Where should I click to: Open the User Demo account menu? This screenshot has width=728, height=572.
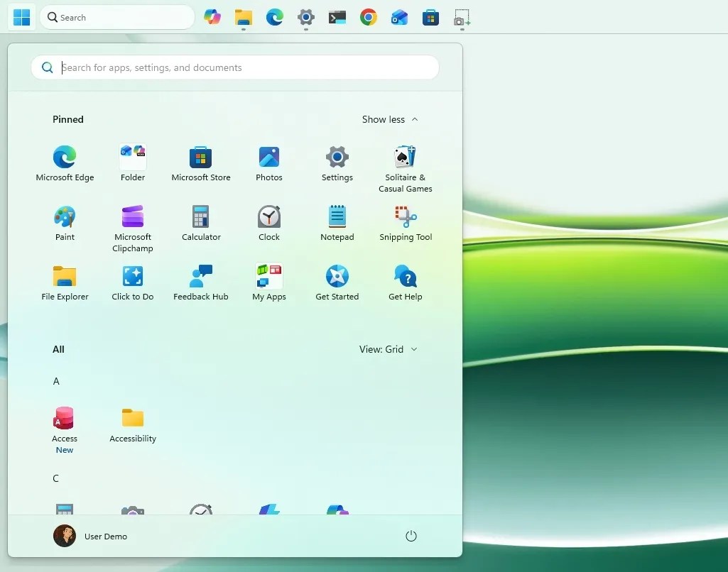coord(90,536)
